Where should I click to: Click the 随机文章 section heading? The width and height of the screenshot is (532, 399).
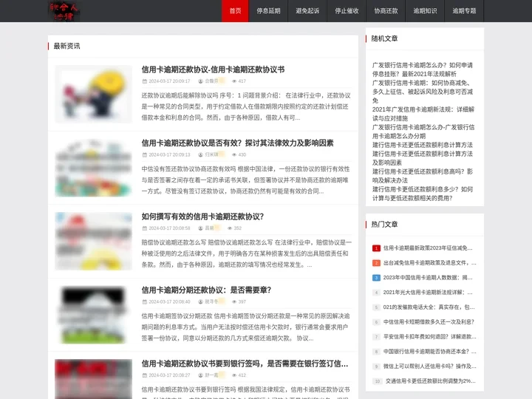coord(384,38)
